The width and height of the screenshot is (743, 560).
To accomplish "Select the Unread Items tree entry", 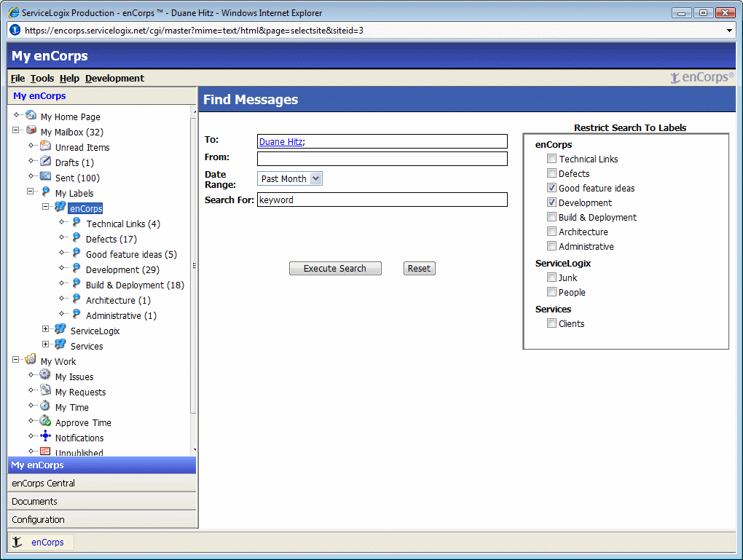I will pyautogui.click(x=82, y=147).
